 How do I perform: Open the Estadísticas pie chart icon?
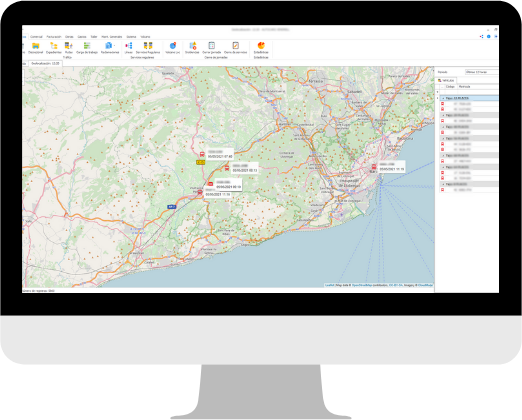pos(261,46)
